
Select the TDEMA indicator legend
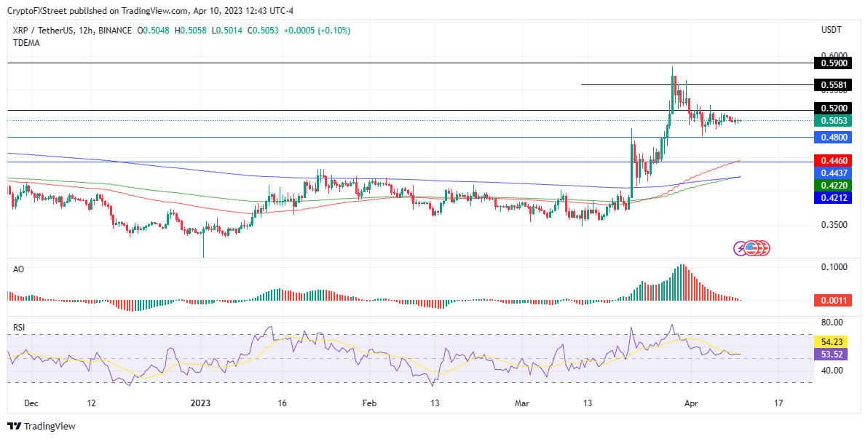(26, 43)
